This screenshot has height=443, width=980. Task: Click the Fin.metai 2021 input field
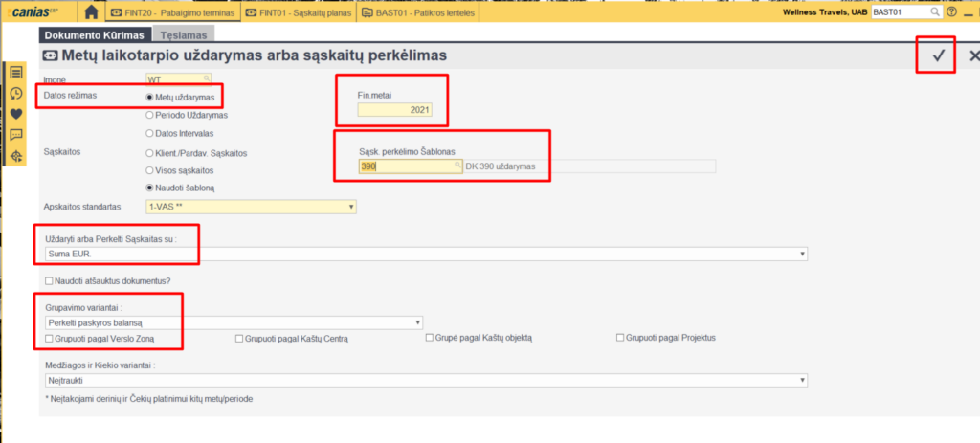tap(394, 111)
